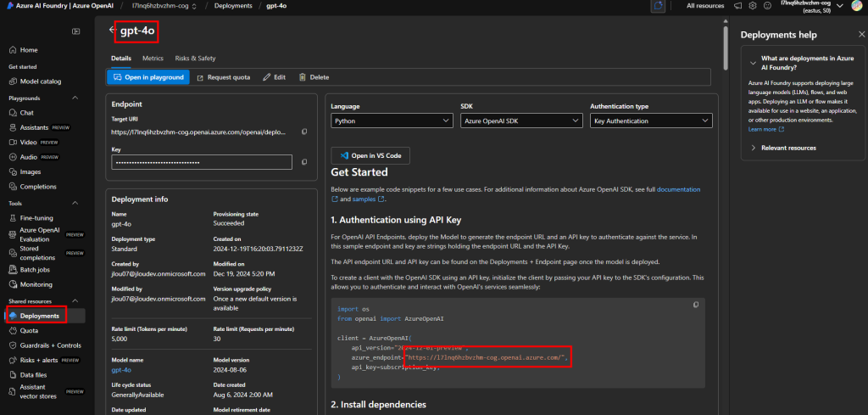868x415 pixels.
Task: Click the 'Succeeded' provisioning state value
Action: point(229,223)
